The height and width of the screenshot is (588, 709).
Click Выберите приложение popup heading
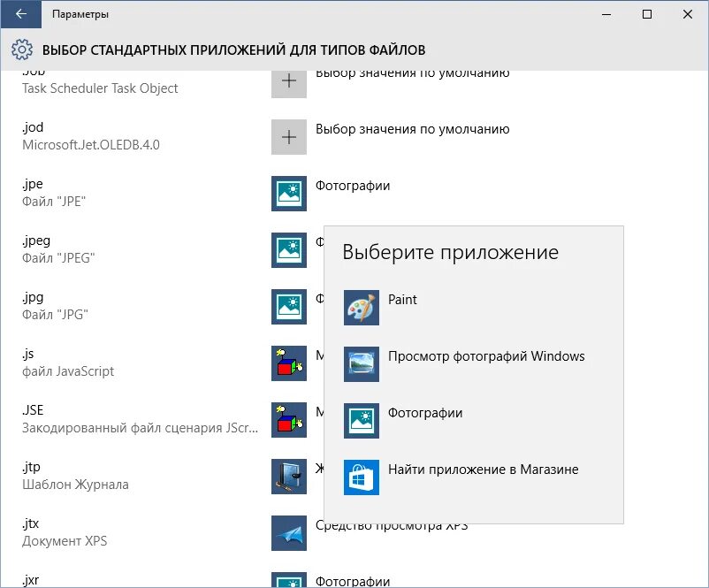450,252
